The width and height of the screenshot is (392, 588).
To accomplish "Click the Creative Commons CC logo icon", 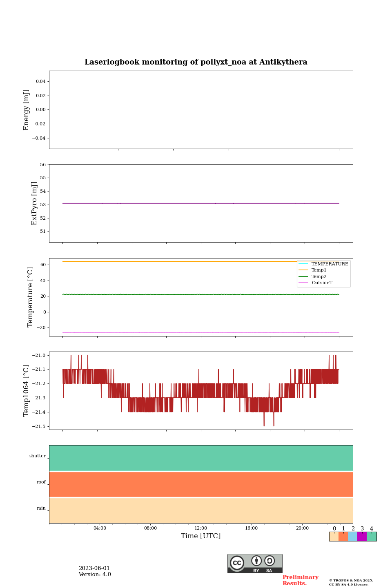I will [237, 563].
